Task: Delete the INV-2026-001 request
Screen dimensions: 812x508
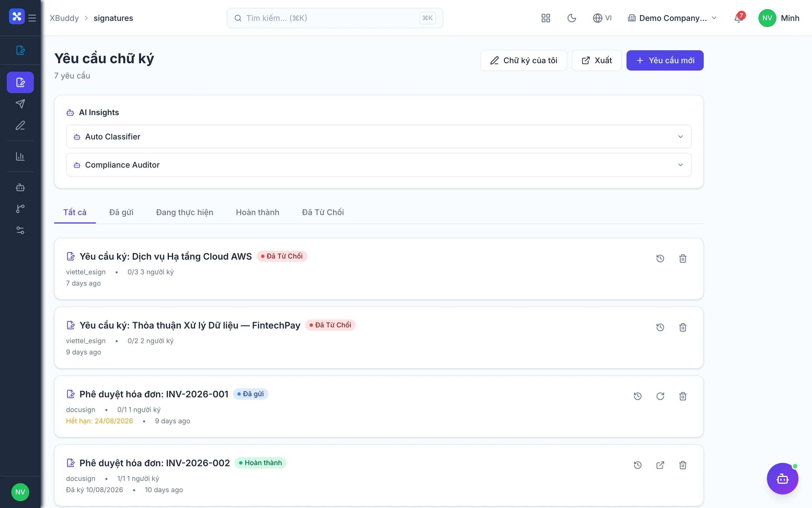Action: [x=683, y=396]
